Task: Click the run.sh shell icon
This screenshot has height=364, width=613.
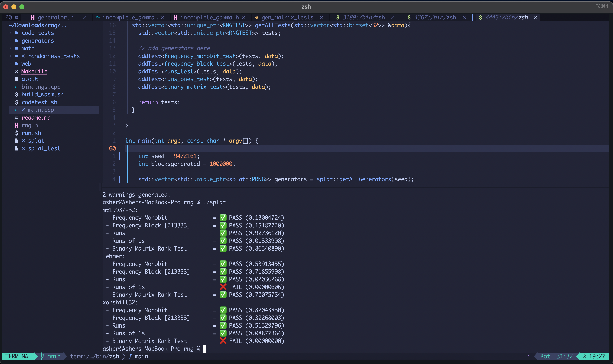Action: [17, 133]
